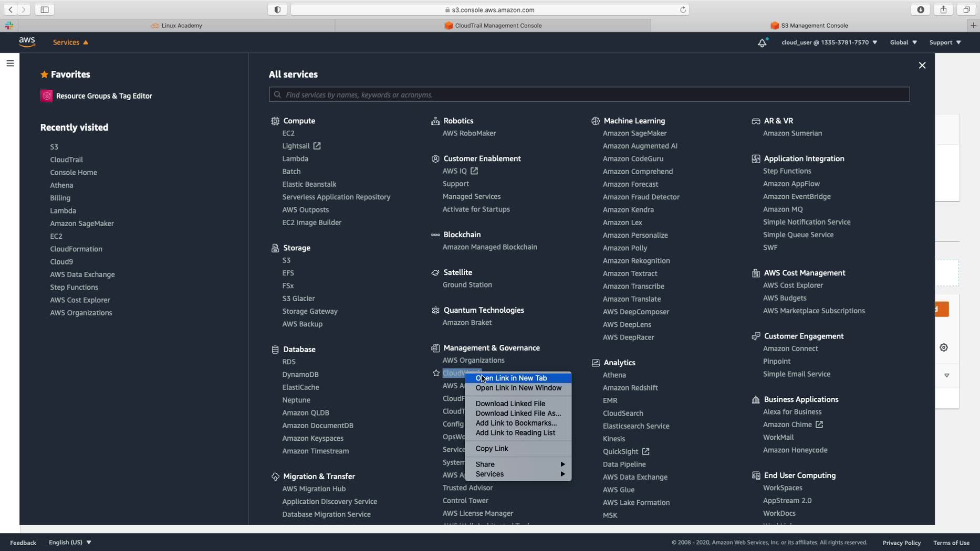Reload the page with the refresh icon
The image size is (980, 551).
(683, 9)
